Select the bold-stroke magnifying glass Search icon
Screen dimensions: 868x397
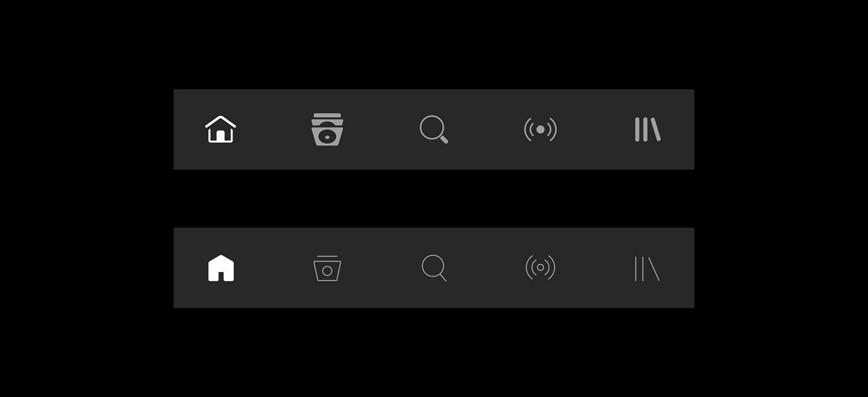[x=434, y=129]
